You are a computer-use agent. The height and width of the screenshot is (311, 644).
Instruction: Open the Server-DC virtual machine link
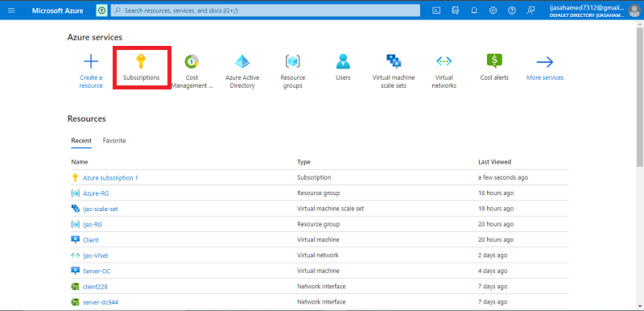[x=97, y=272]
